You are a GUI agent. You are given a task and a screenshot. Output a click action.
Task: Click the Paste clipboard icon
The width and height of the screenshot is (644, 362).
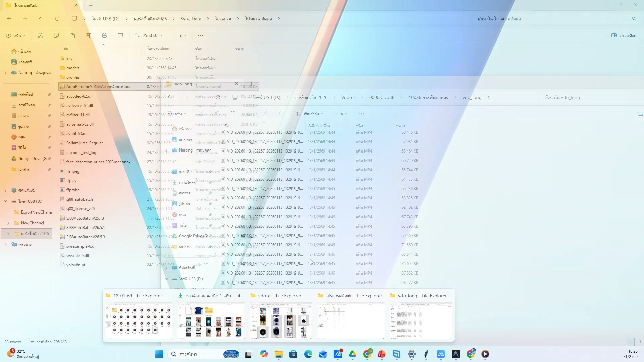(72, 35)
